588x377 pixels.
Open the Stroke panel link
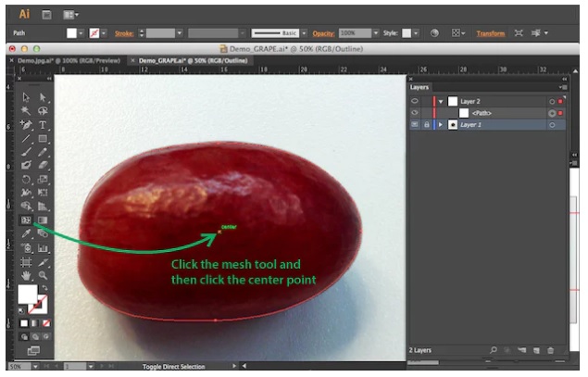[x=124, y=33]
